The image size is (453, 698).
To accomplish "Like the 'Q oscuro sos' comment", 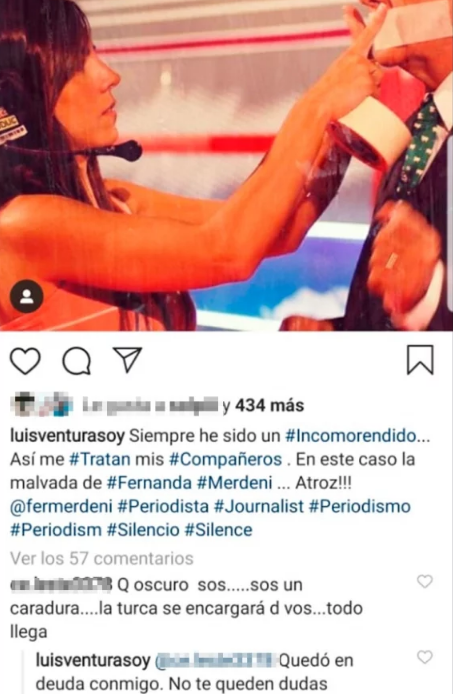I will pos(425,581).
